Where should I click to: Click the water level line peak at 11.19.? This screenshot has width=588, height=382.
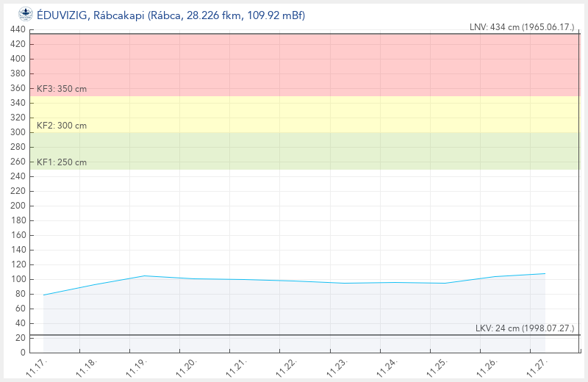click(x=144, y=275)
